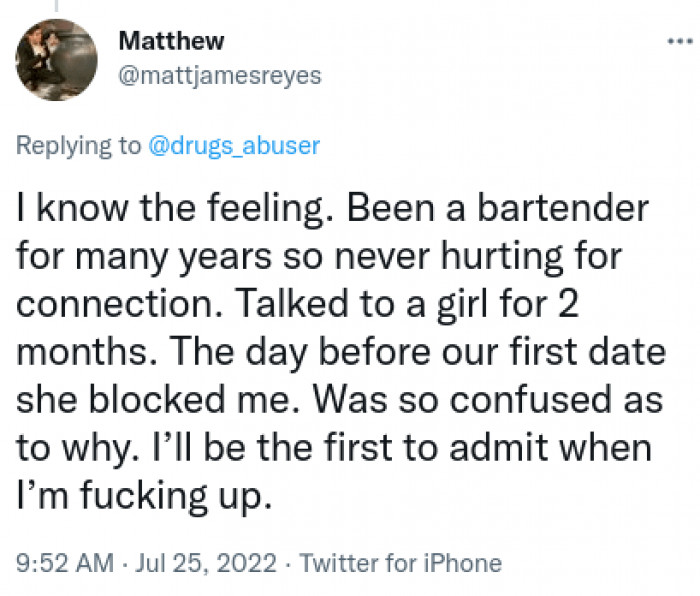Open the display name Matthew
700x596 pixels.
pyautogui.click(x=171, y=41)
